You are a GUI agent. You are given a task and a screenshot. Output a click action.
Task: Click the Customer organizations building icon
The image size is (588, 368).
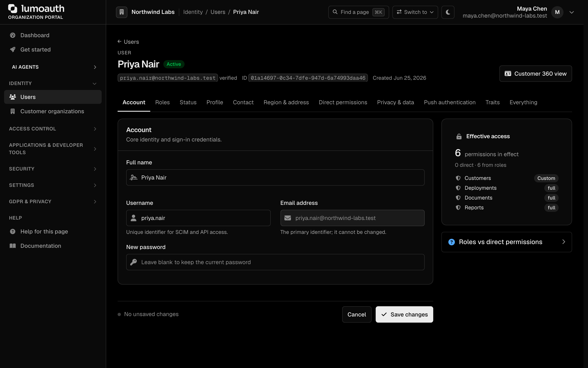(13, 111)
